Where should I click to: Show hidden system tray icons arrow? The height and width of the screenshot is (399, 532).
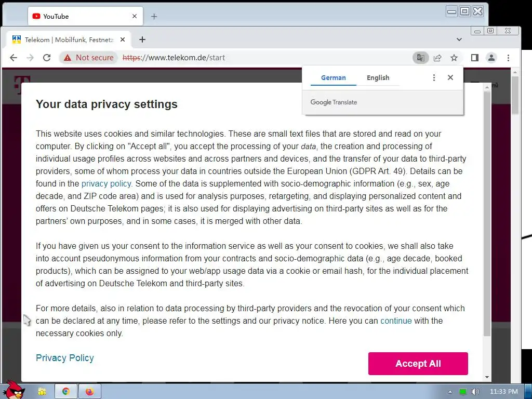(450, 392)
